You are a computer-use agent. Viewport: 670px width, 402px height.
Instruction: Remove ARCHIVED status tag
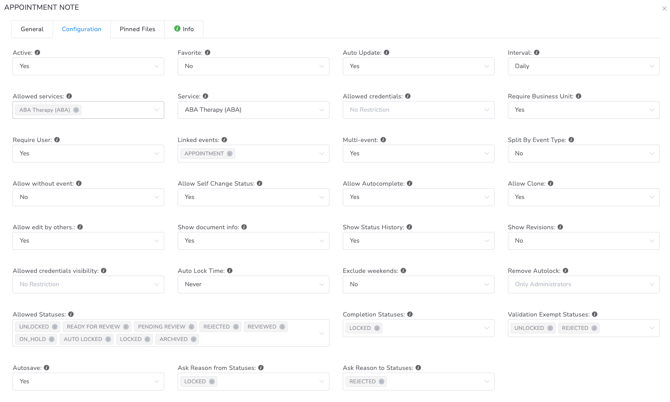(194, 339)
